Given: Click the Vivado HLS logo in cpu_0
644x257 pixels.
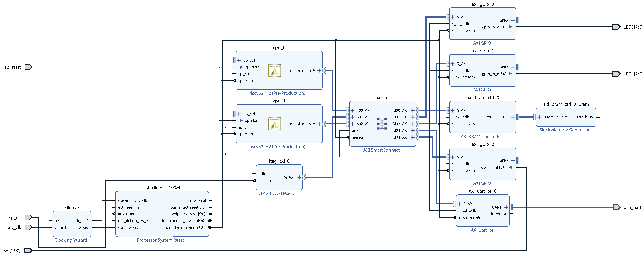Looking at the screenshot, I should click(x=275, y=71).
